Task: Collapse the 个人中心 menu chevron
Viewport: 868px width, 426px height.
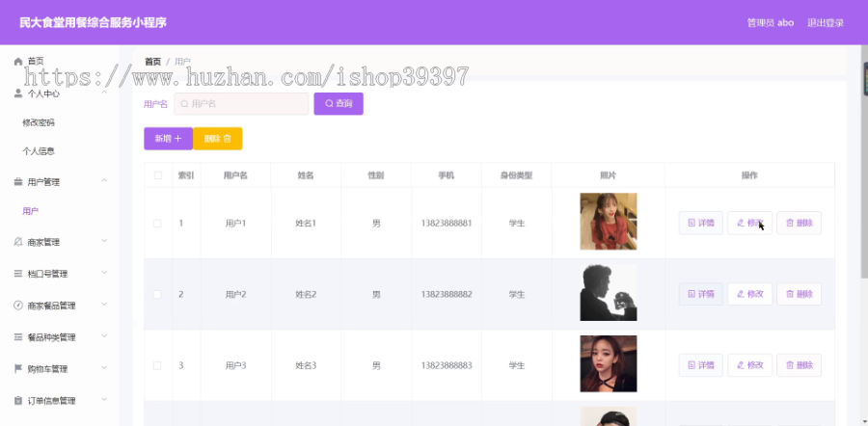Action: pyautogui.click(x=104, y=93)
